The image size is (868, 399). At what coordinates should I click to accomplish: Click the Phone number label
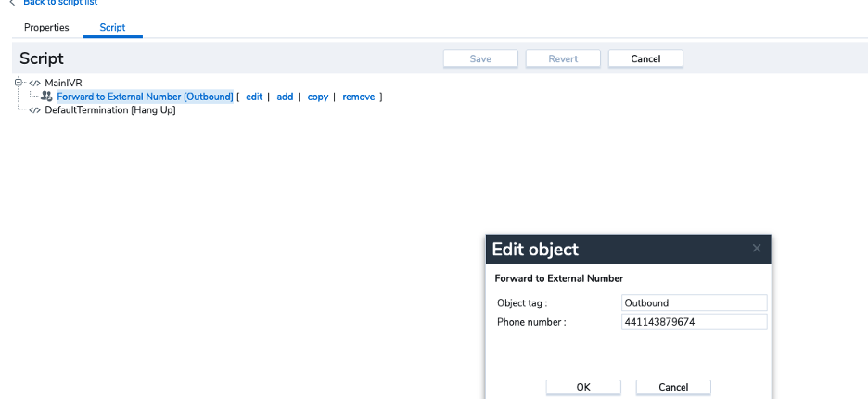[x=531, y=322]
